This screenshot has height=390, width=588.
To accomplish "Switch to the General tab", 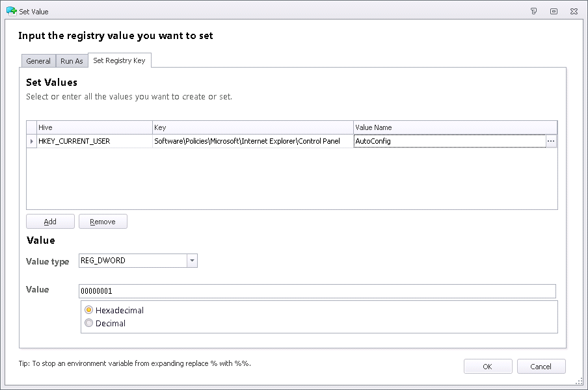I will (x=38, y=60).
